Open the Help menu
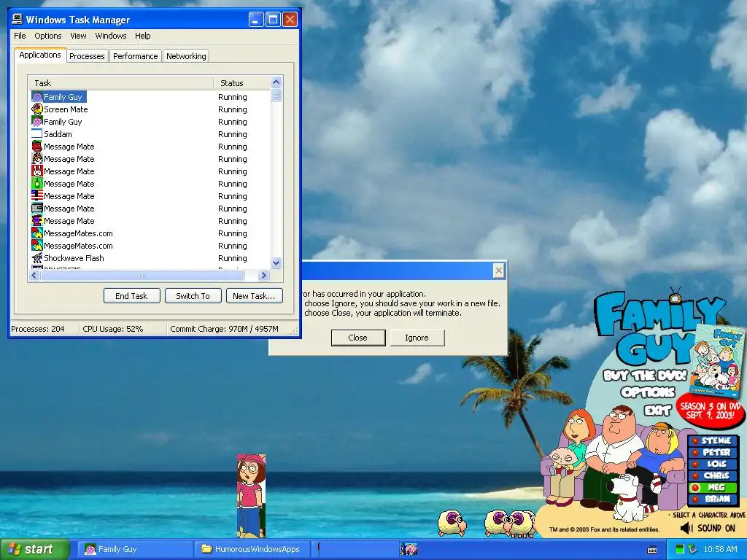747x560 pixels. pos(142,36)
